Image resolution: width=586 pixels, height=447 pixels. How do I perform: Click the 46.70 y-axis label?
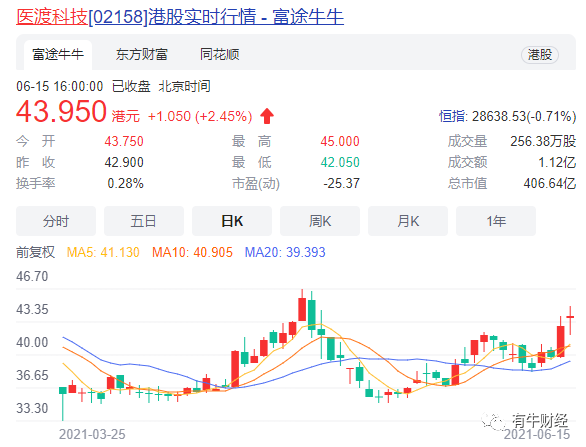(32, 277)
